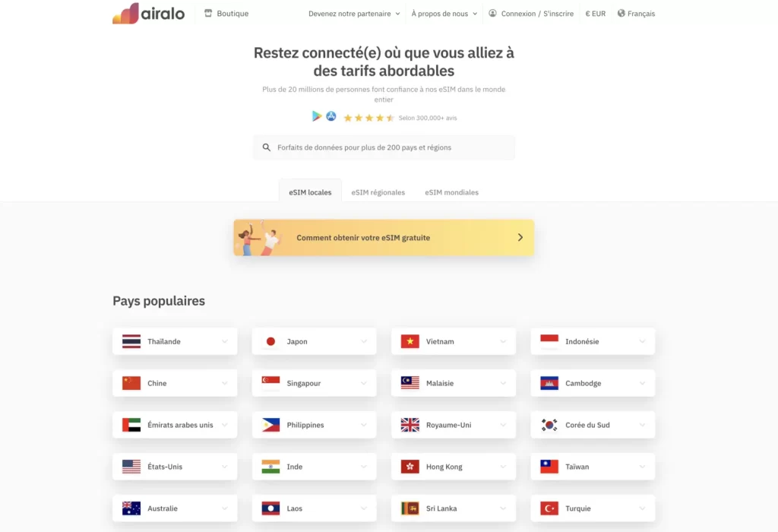
Task: Click the Singapour flag
Action: [271, 383]
